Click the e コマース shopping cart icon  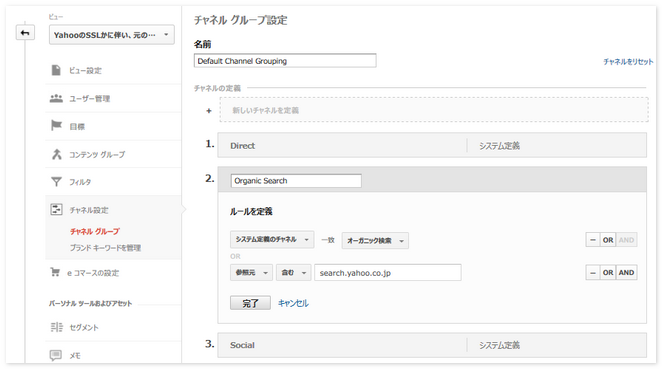55,272
